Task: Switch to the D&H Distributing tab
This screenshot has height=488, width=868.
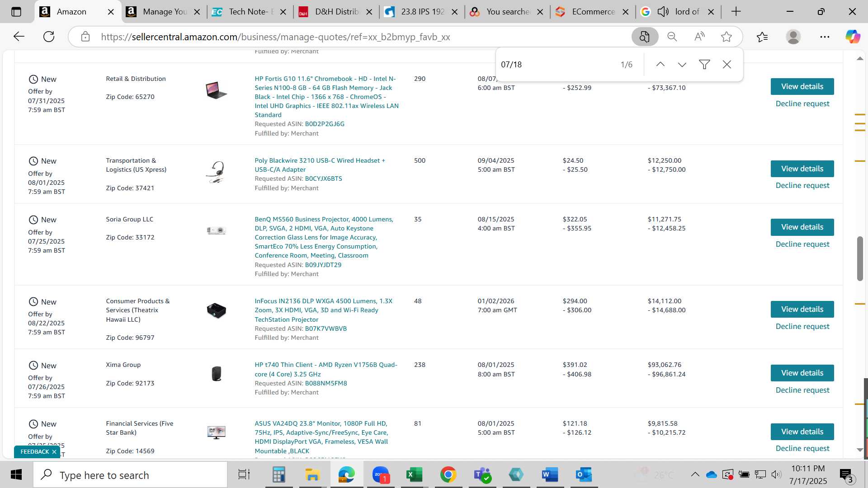Action: [336, 12]
